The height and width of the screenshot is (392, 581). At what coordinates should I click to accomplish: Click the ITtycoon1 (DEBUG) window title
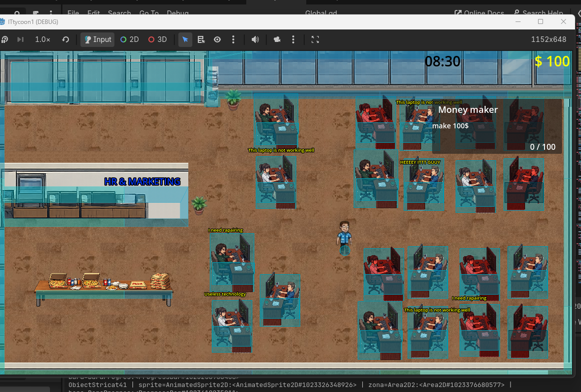point(33,22)
